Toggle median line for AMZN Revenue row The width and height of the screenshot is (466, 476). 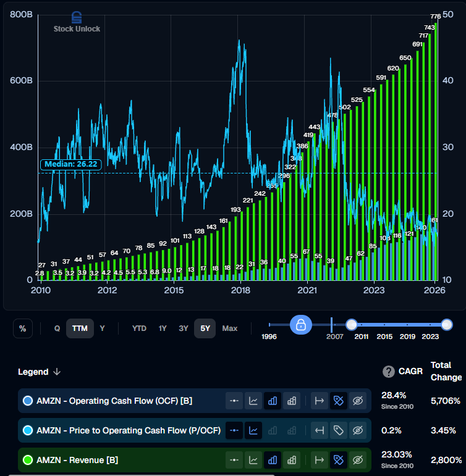tap(234, 460)
